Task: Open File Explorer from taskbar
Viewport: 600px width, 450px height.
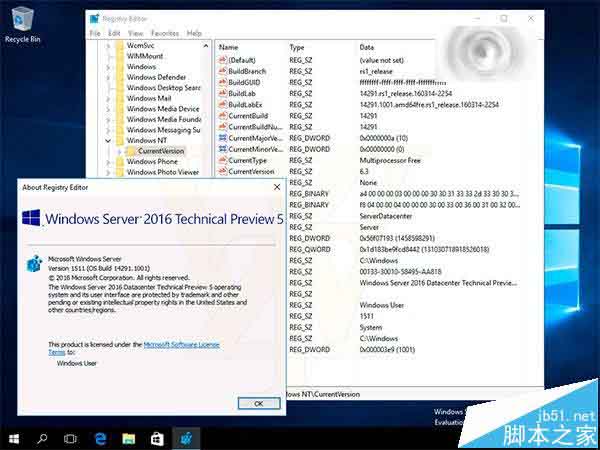Action: 129,439
